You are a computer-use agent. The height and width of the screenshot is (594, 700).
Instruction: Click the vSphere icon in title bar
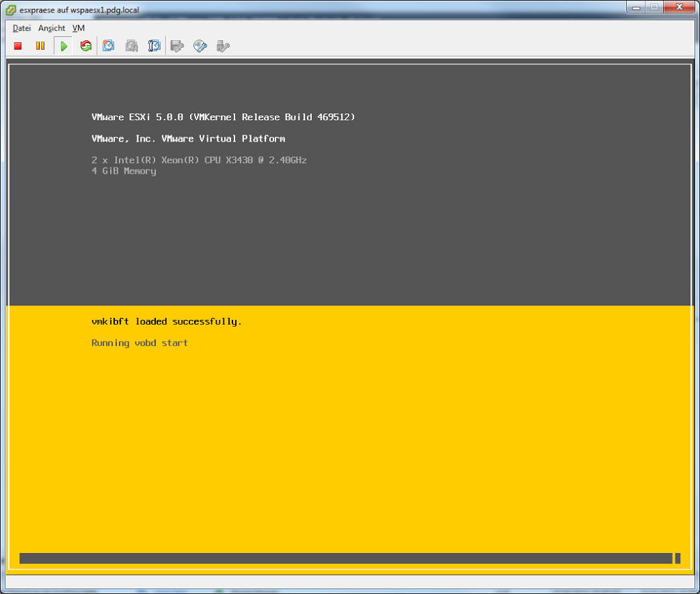[x=11, y=10]
